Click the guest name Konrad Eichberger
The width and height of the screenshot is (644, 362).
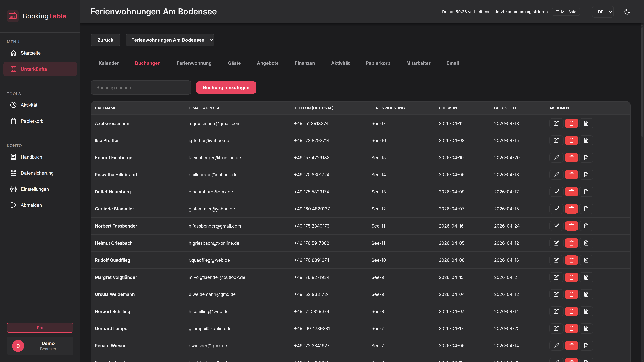click(x=115, y=158)
